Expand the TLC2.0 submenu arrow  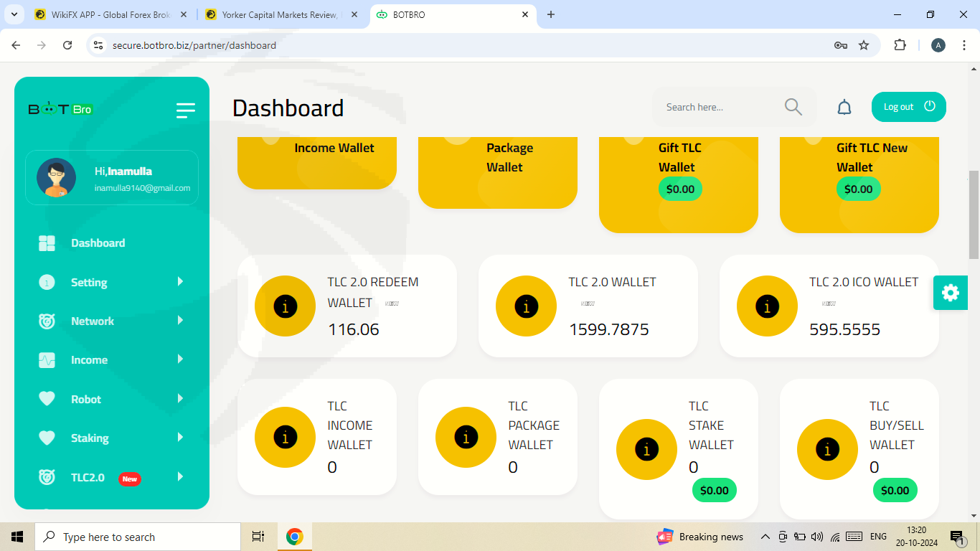pyautogui.click(x=181, y=476)
